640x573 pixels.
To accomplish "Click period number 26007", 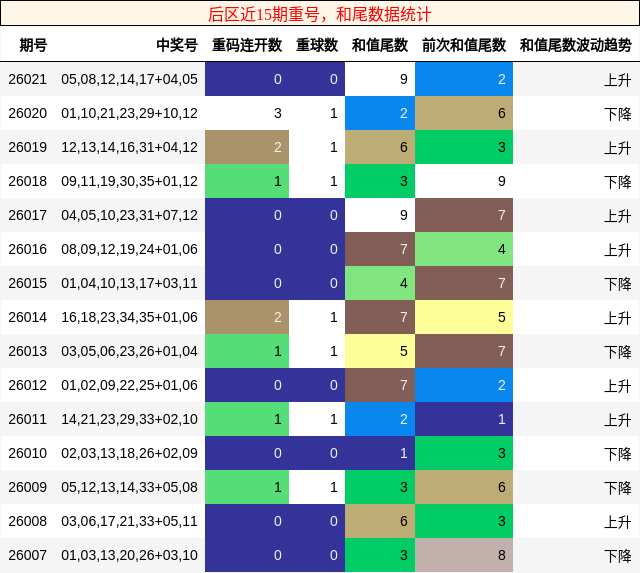I will click(28, 555).
